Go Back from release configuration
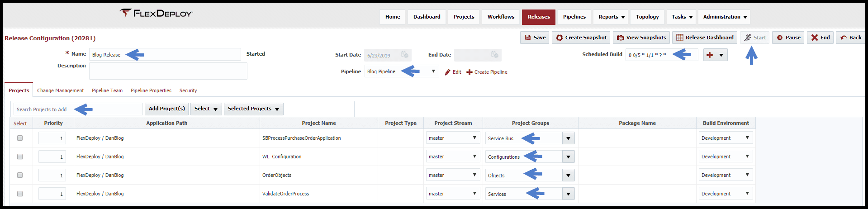 pos(850,38)
